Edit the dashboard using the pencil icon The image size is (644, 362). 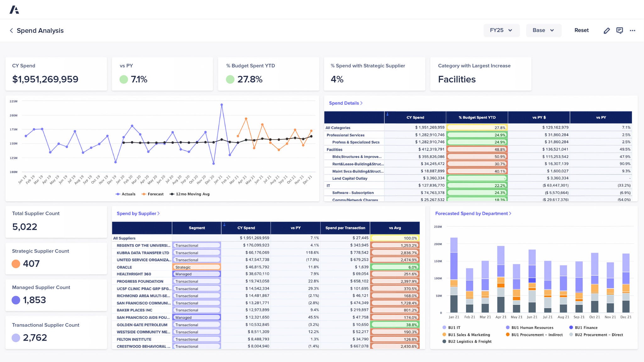[607, 30]
